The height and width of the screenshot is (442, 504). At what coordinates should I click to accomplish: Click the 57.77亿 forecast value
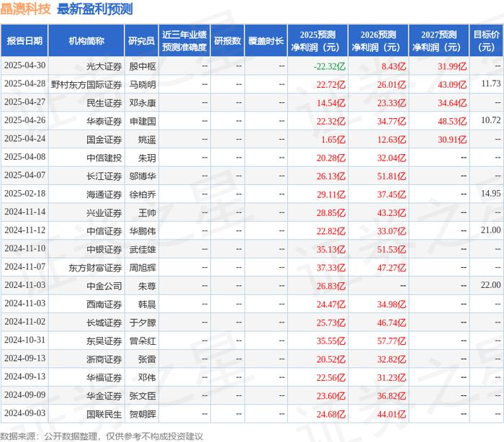click(392, 341)
